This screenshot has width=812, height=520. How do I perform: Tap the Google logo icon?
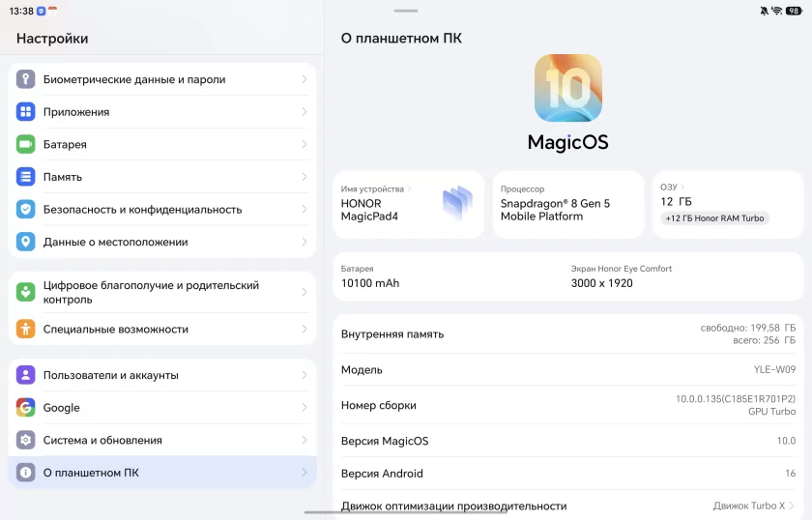tap(25, 408)
